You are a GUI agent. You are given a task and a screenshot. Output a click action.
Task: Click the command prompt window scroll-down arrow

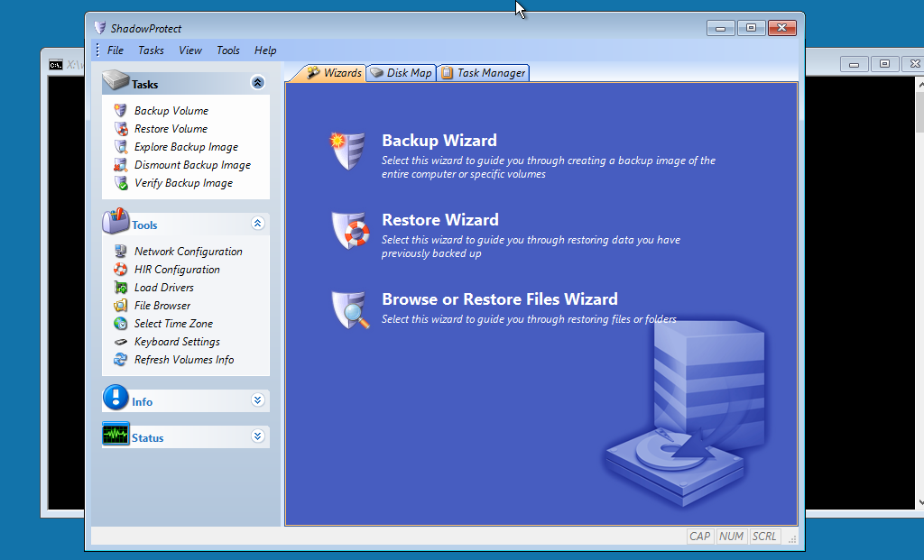(921, 503)
